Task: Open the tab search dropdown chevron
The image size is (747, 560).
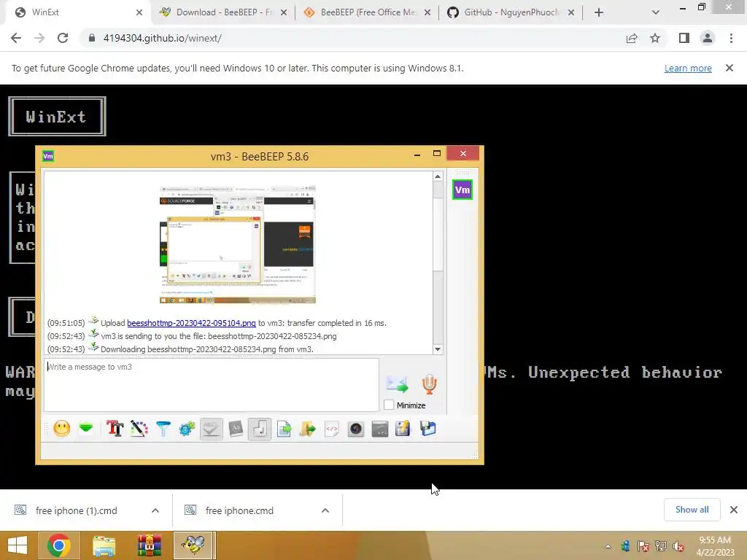Action: (x=656, y=12)
